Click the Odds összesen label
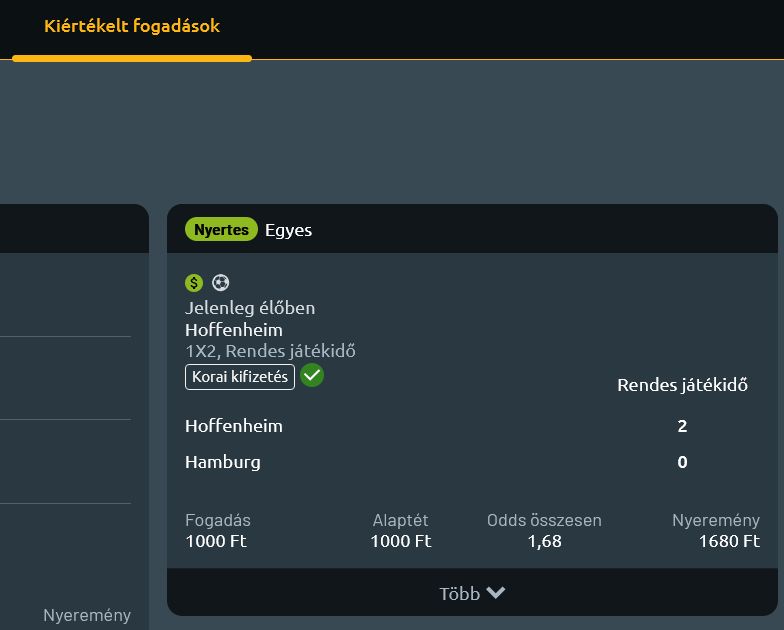Screen dimensions: 784x630 click(544, 520)
